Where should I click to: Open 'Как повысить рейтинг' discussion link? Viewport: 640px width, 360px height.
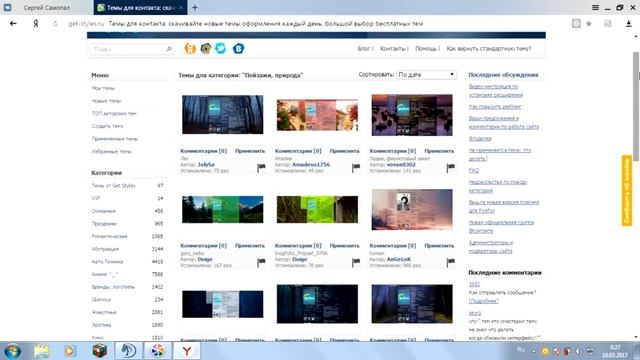495,107
